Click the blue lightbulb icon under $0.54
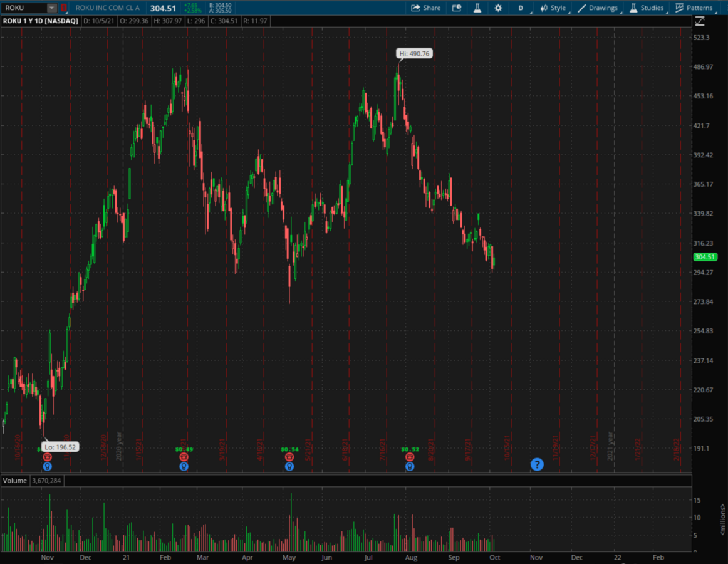 289,466
